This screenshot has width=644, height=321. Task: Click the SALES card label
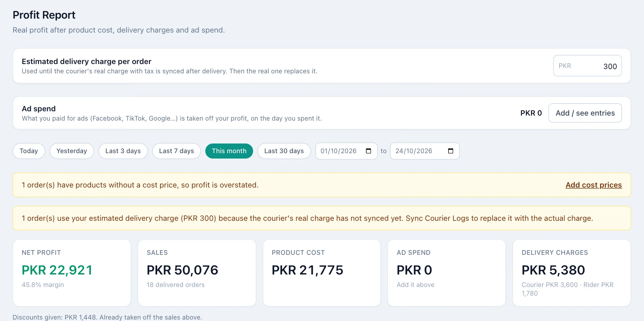point(157,253)
